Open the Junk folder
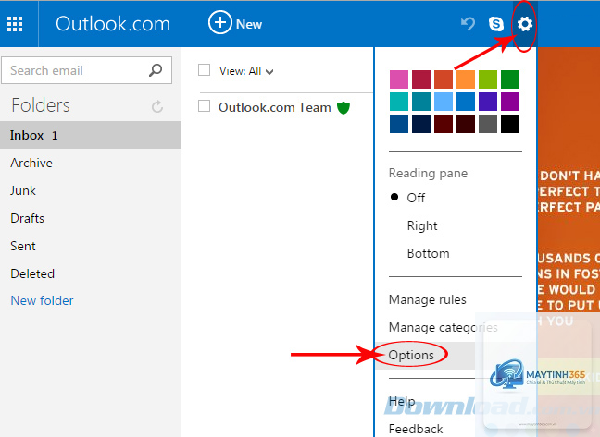 [23, 191]
